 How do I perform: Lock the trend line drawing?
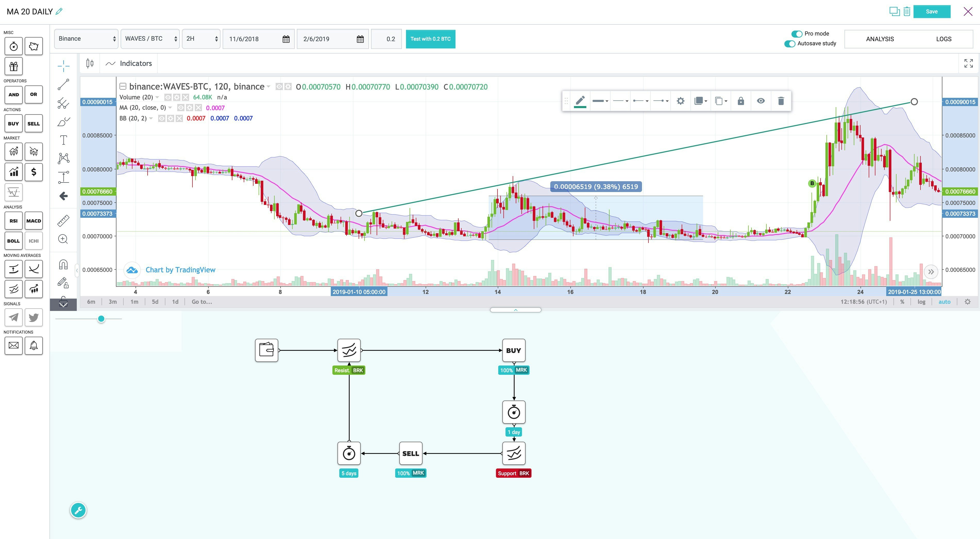tap(741, 101)
